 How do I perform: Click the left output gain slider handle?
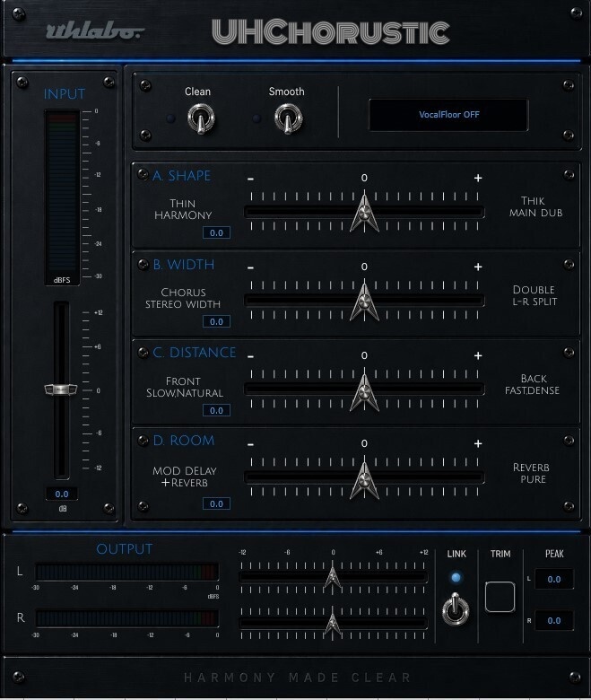click(333, 577)
